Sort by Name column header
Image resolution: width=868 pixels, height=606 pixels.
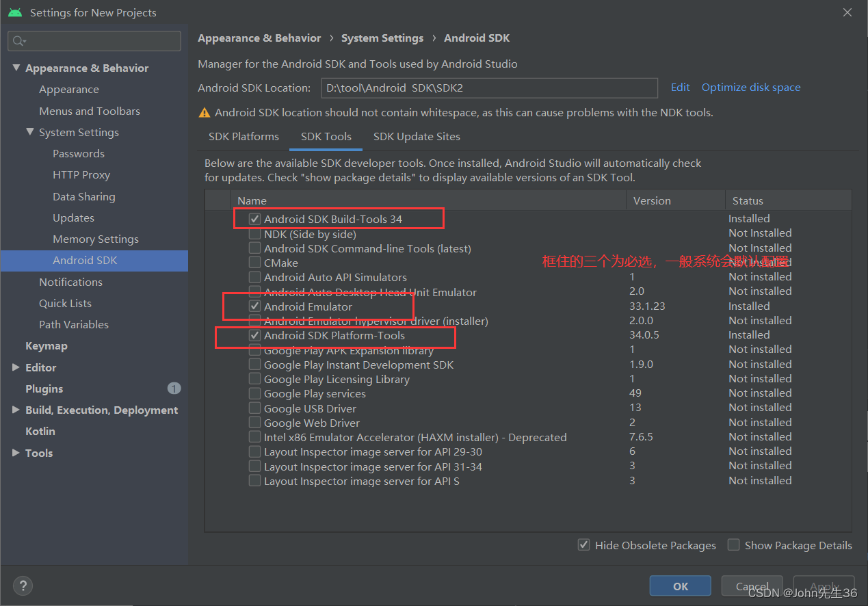point(428,200)
